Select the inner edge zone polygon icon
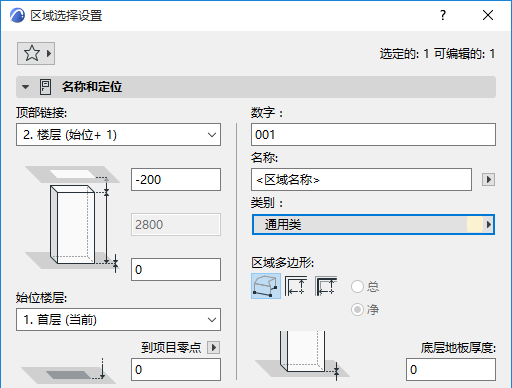Screen dimensions: 512x388 click(296, 286)
